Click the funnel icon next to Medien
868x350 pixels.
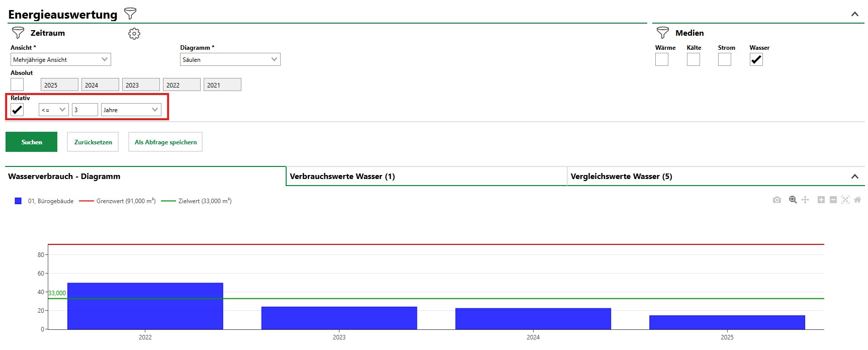(663, 33)
